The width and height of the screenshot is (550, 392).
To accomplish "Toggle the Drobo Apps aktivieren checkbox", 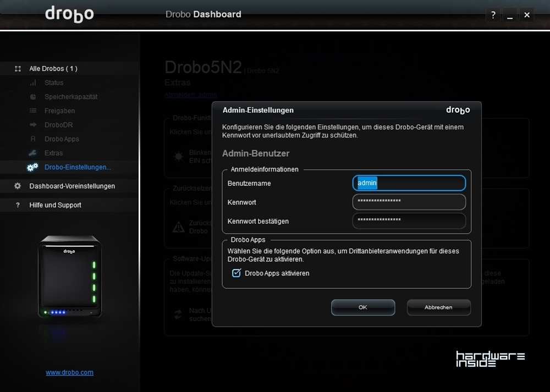I will point(237,273).
